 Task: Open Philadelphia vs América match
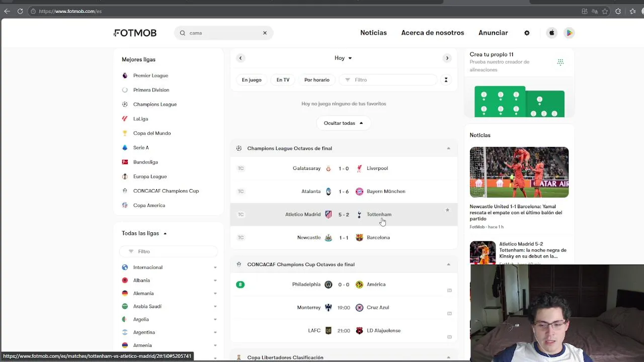click(344, 285)
